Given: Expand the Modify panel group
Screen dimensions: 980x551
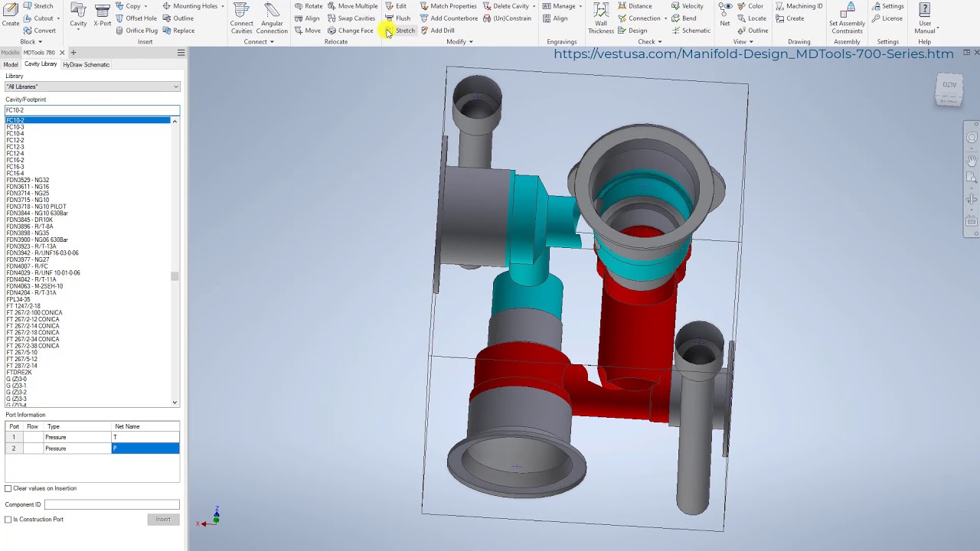Looking at the screenshot, I should tap(459, 42).
